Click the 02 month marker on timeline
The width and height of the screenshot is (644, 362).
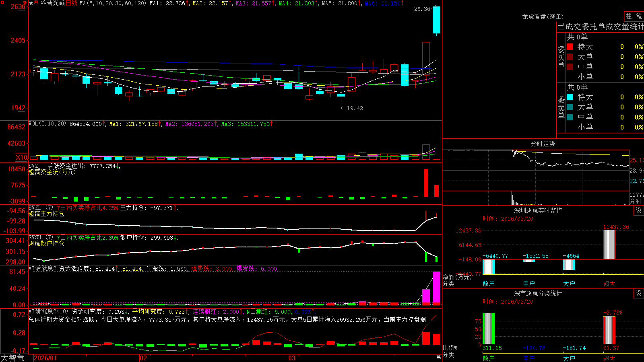(x=143, y=358)
